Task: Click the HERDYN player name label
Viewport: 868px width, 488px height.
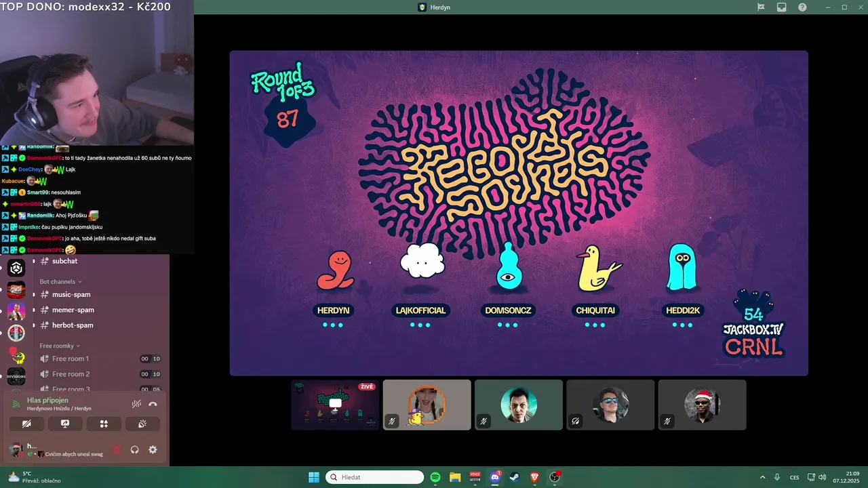Action: 333,310
